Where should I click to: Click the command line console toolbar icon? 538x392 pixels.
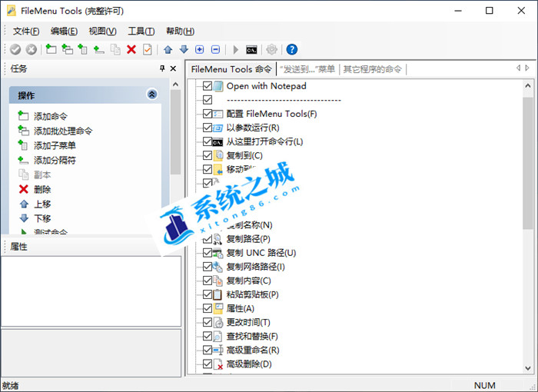click(x=251, y=50)
